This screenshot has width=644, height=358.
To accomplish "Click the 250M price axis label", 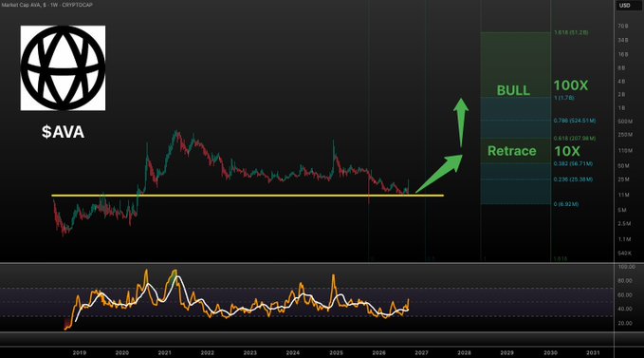I will (625, 135).
